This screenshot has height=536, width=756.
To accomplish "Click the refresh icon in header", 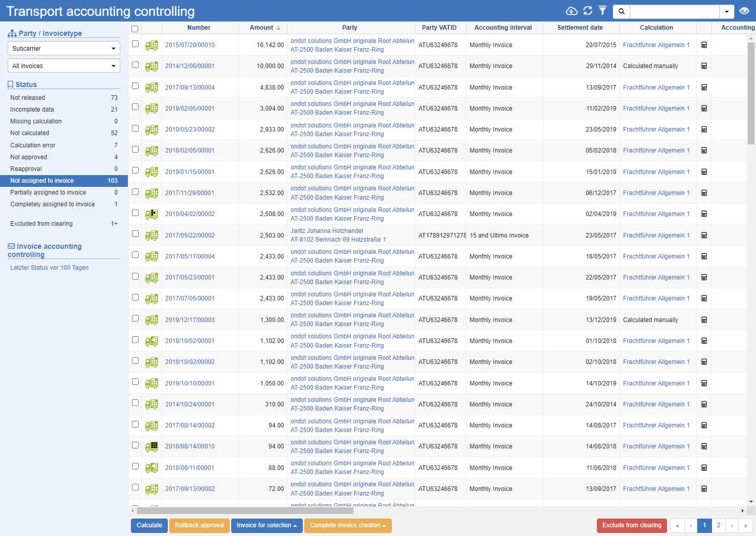I will (x=588, y=11).
